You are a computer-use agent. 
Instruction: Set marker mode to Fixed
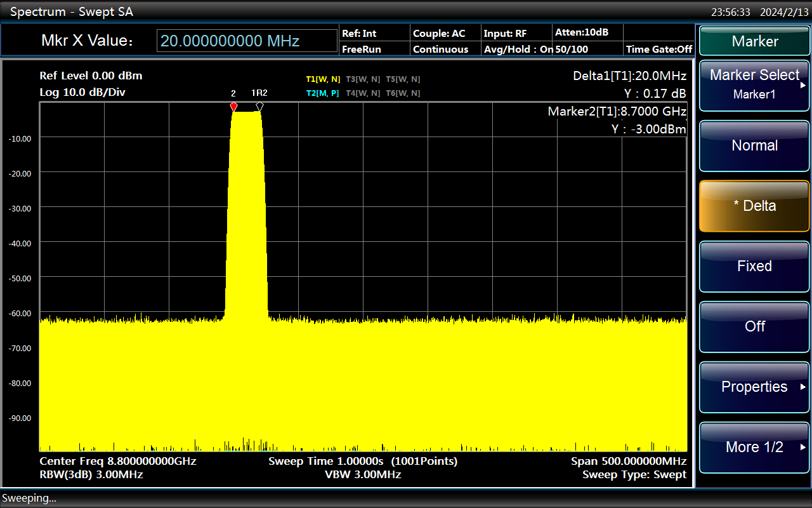[x=754, y=266]
